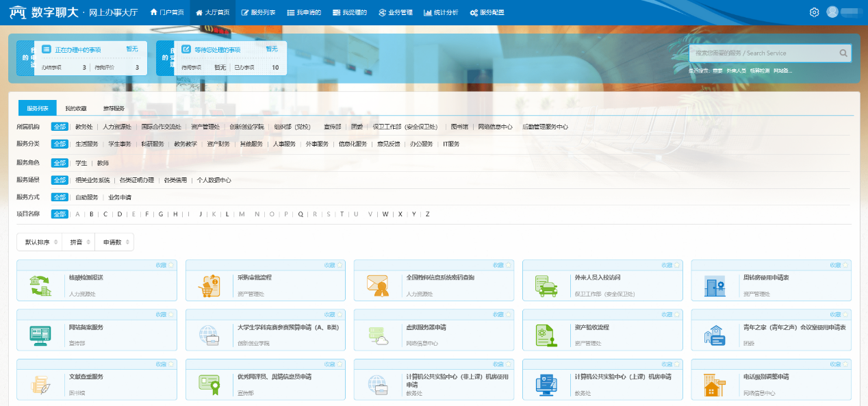Favorite the 全国教师信息系统密码查询 card
The height and width of the screenshot is (406, 868).
click(x=501, y=265)
